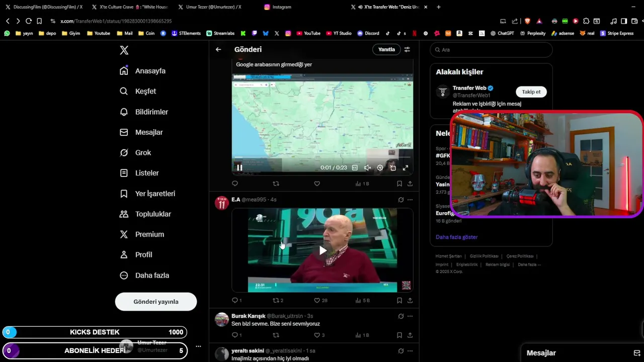Open Mesajlar from the left sidebar

(x=141, y=132)
